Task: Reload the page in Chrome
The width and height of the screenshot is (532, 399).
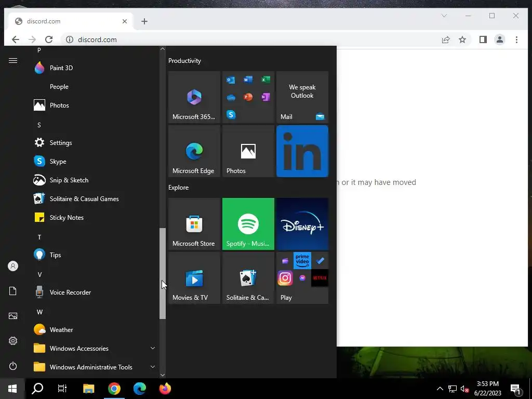Action: (49, 39)
